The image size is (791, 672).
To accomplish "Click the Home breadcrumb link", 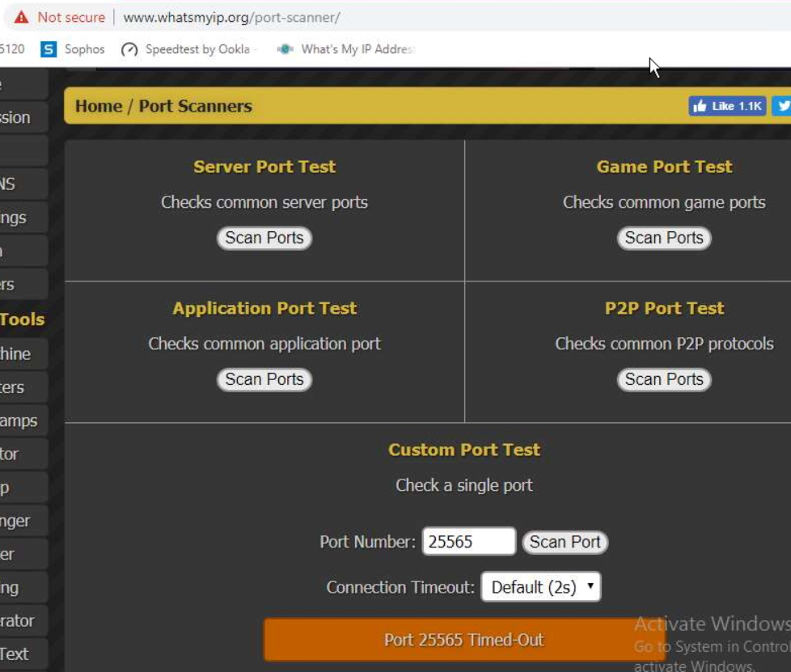I will (99, 106).
